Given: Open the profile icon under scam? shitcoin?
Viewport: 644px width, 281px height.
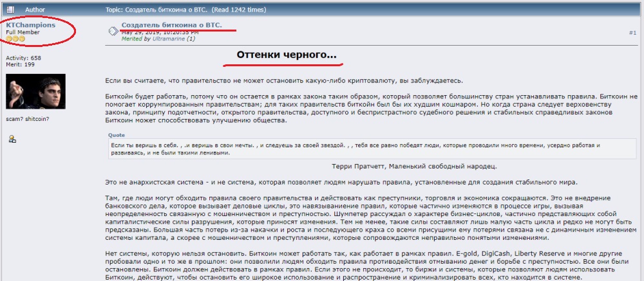Looking at the screenshot, I should point(12,139).
